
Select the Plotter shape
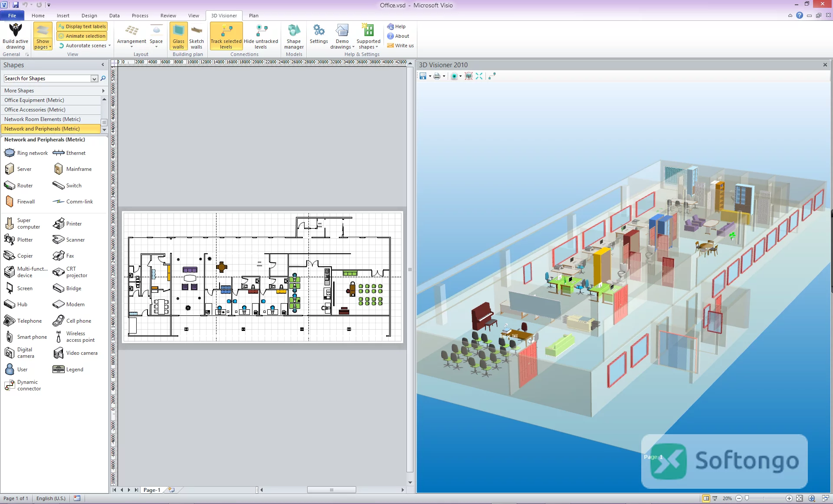(x=19, y=240)
